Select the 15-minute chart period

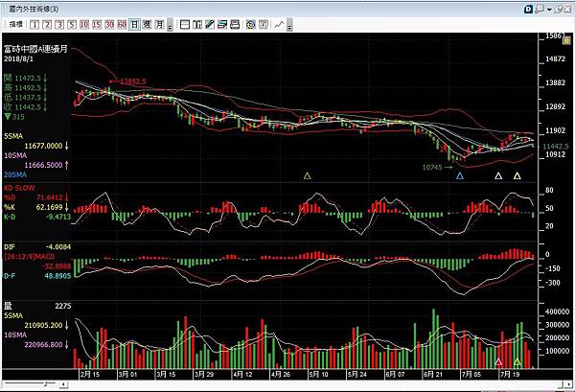click(97, 25)
